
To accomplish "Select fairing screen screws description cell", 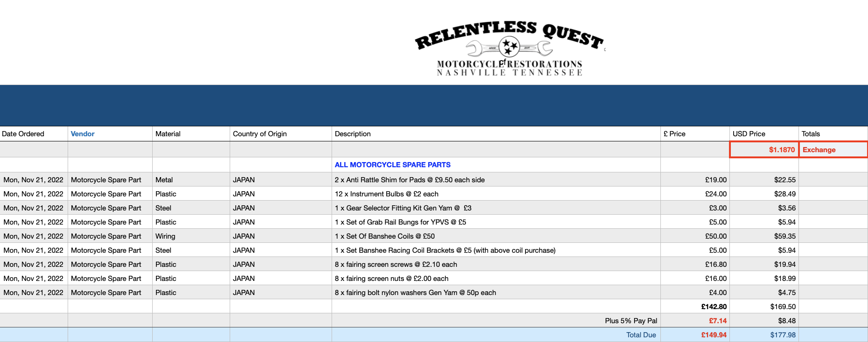I will tap(496, 264).
